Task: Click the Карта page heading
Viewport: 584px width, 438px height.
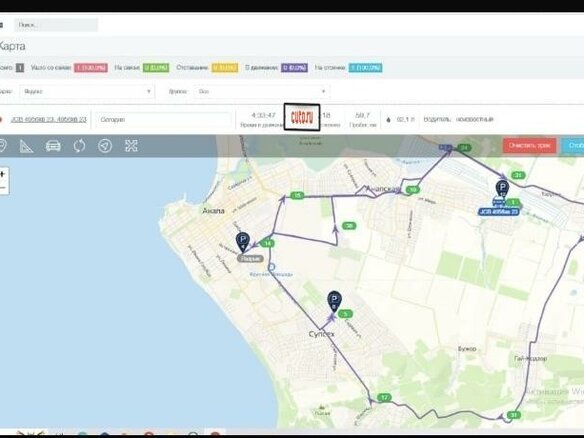Action: pos(12,46)
